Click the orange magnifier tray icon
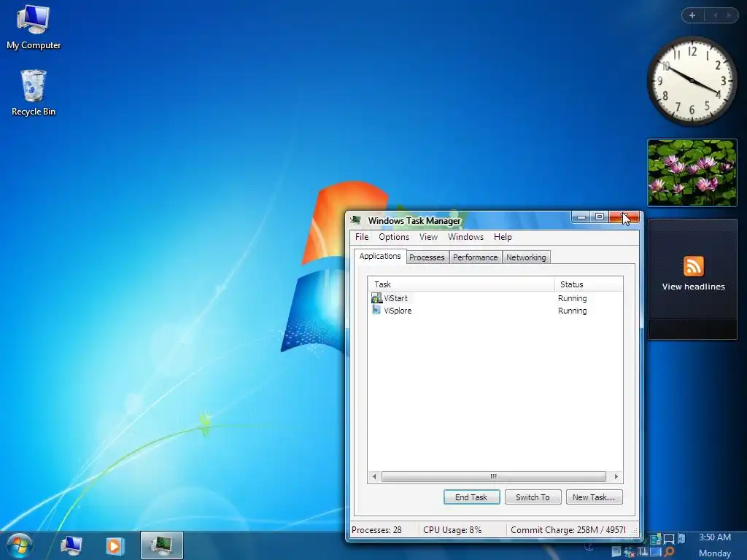The height and width of the screenshot is (560, 747). tap(670, 553)
